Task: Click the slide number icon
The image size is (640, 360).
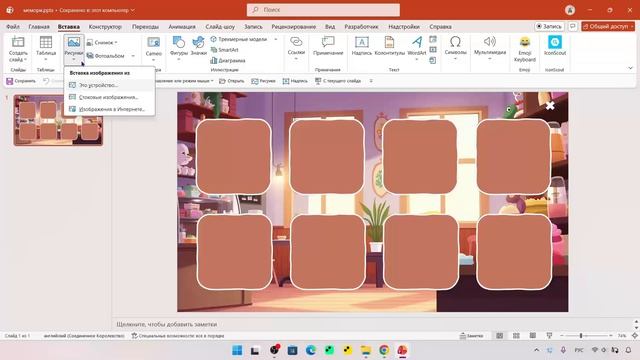Action: 433,50
